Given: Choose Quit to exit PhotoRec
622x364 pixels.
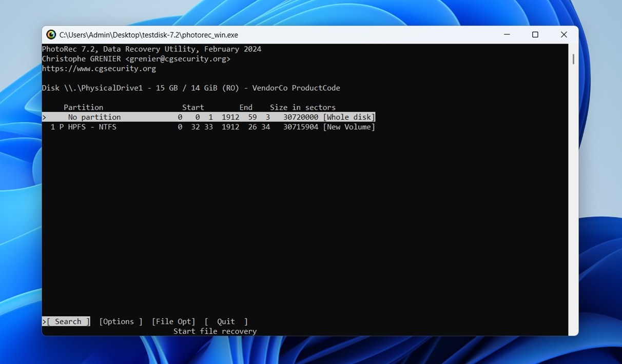Looking at the screenshot, I should coord(225,321).
